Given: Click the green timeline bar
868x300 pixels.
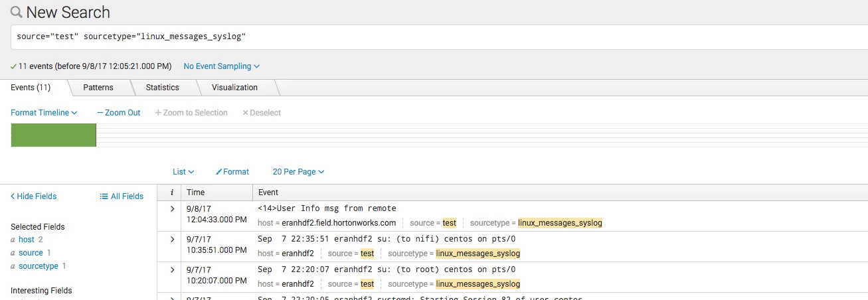Looking at the screenshot, I should (x=54, y=135).
